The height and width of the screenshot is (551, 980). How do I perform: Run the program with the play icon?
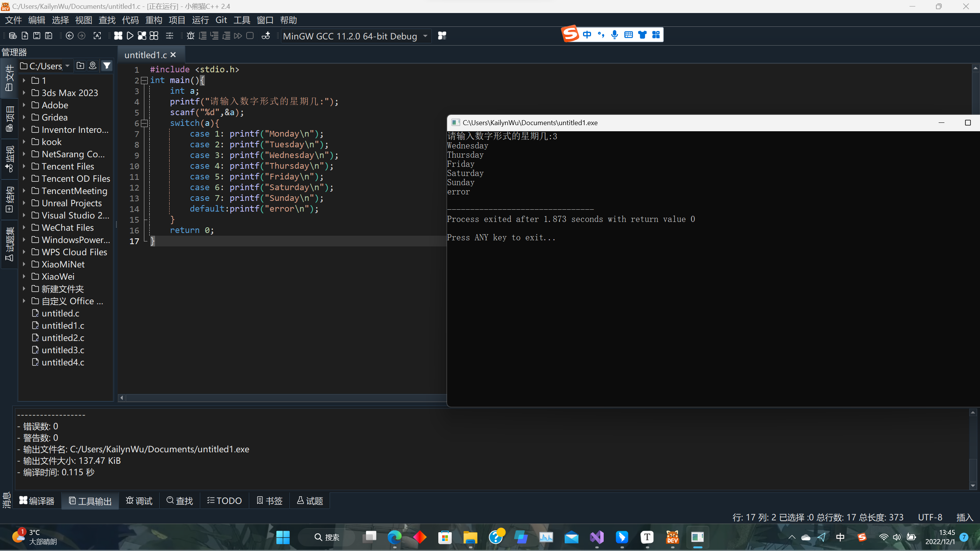coord(130,36)
